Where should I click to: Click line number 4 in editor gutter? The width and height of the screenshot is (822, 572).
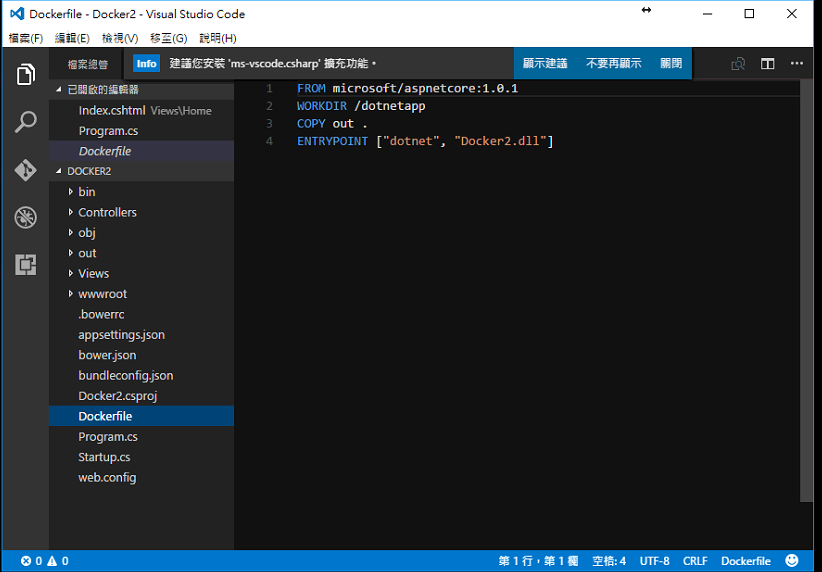(x=269, y=141)
